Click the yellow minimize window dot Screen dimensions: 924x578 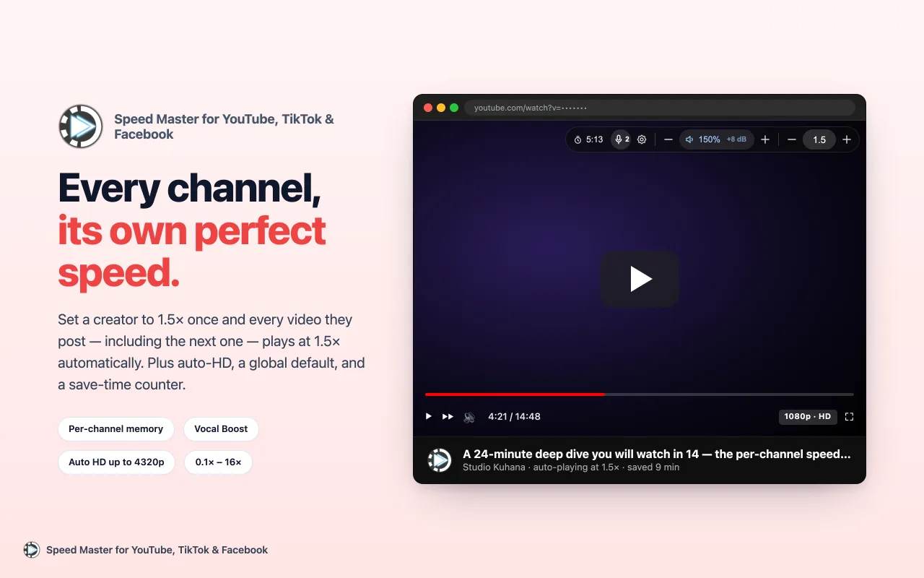441,108
